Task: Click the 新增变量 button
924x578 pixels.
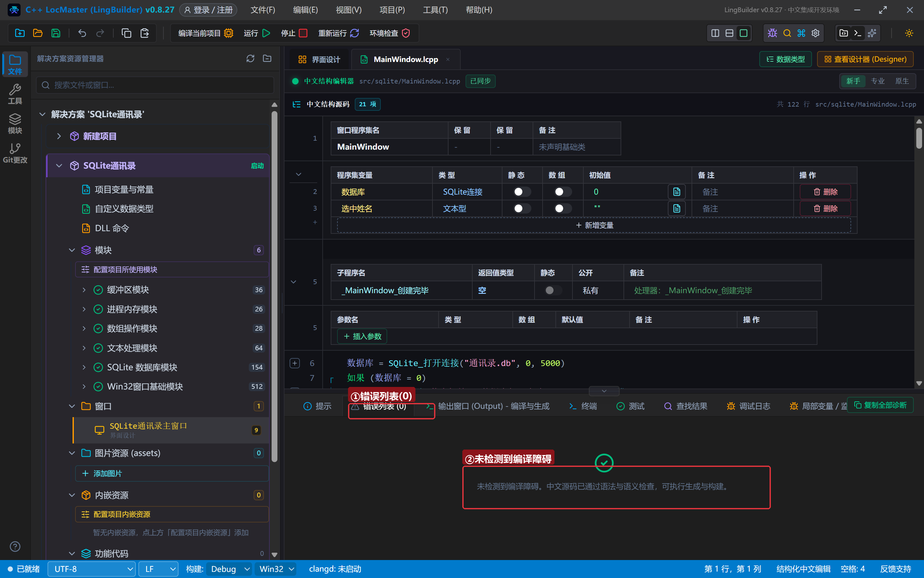Action: (594, 225)
